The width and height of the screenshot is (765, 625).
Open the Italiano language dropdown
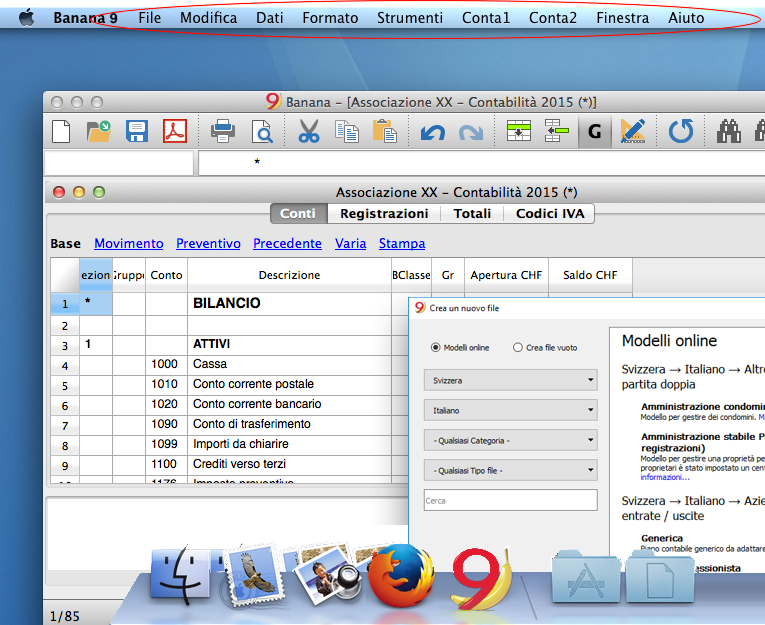(x=511, y=410)
